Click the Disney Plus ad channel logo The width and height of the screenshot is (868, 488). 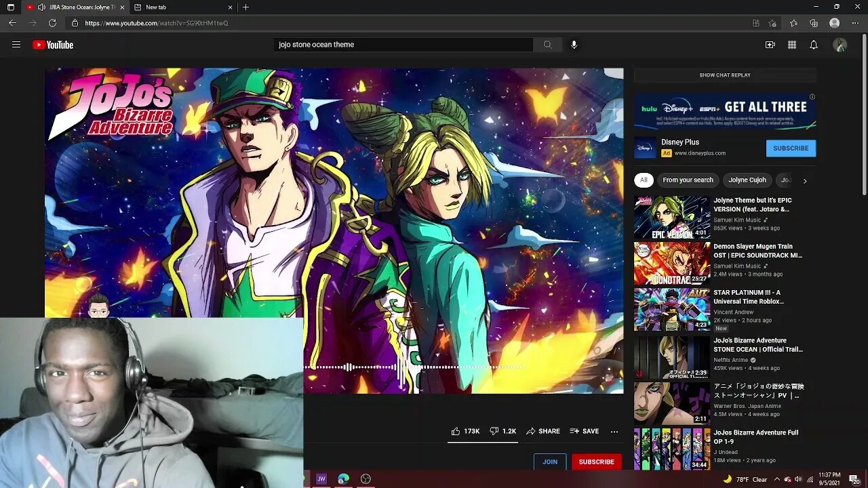[x=646, y=148]
